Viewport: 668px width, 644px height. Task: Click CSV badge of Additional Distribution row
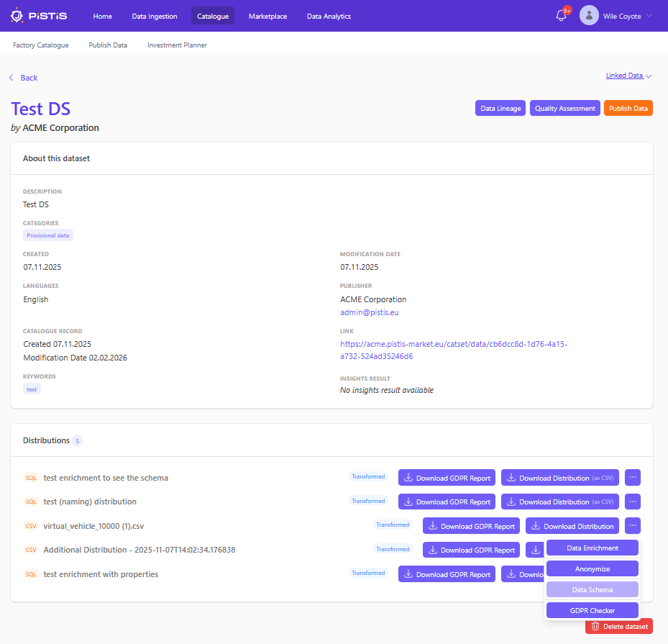[31, 550]
